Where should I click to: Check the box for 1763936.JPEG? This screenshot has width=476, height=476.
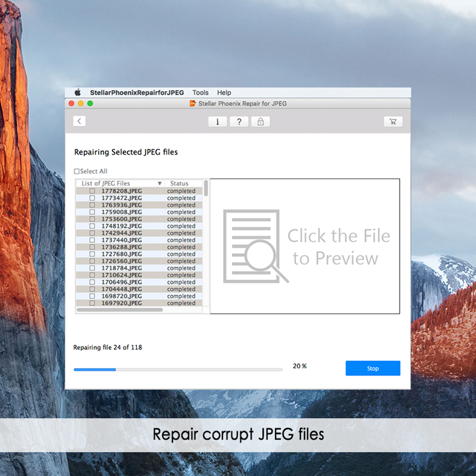pyautogui.click(x=92, y=205)
